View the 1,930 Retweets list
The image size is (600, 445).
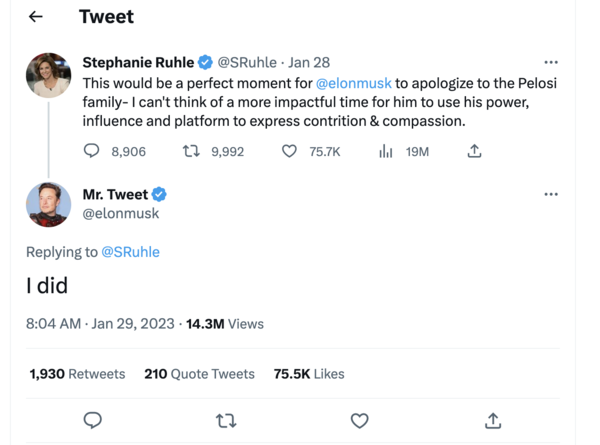(x=77, y=373)
